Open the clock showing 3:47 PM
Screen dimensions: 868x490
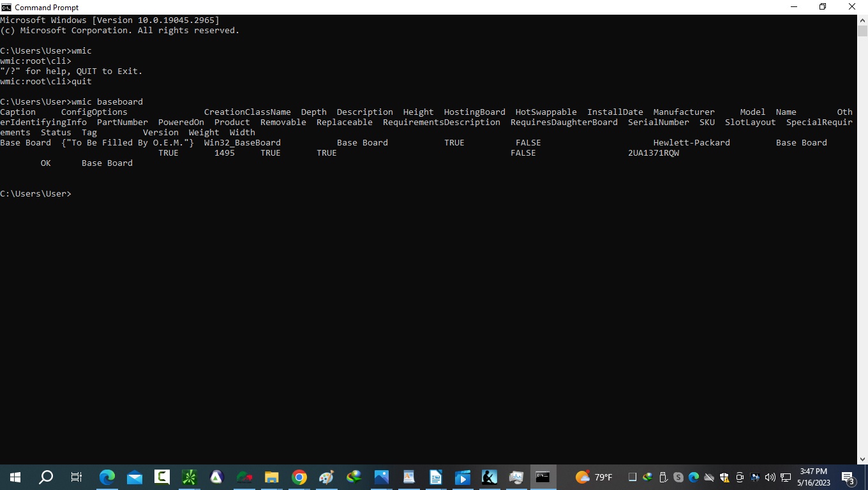tap(814, 477)
